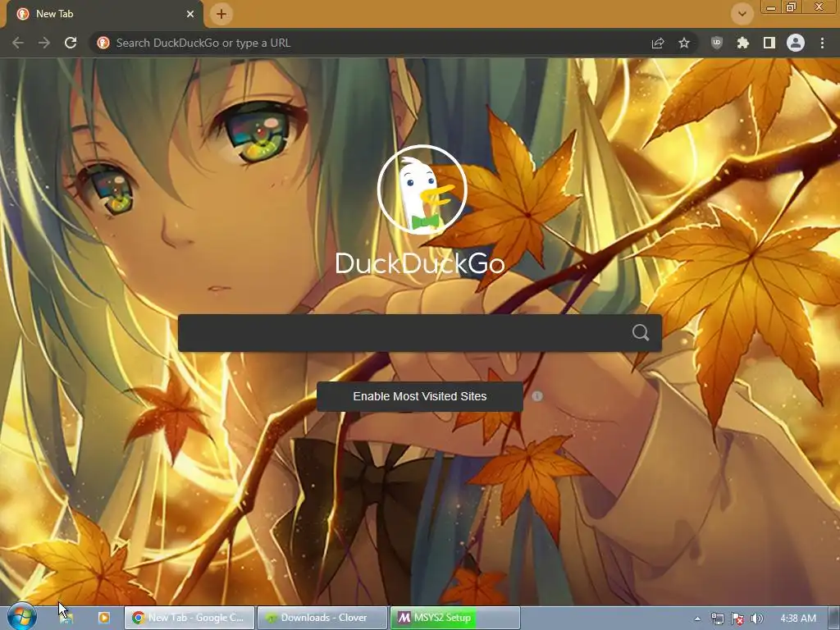Go forward with the browser forward arrow

(44, 43)
